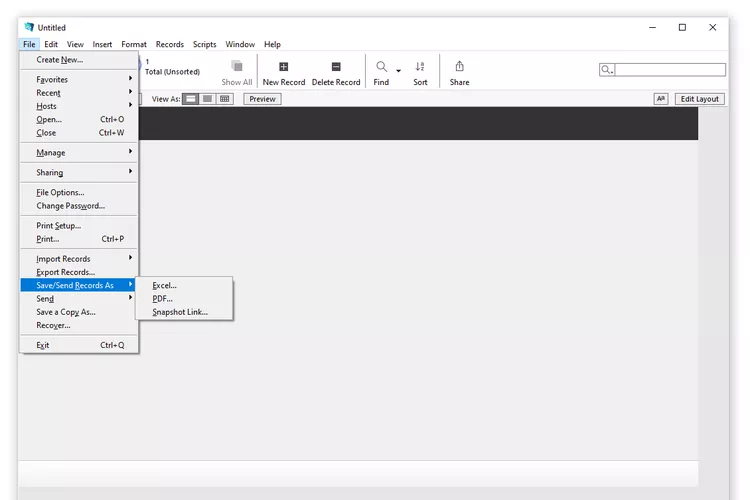Switch to Table view icon
Image resolution: width=750 pixels, height=500 pixels.
point(224,99)
